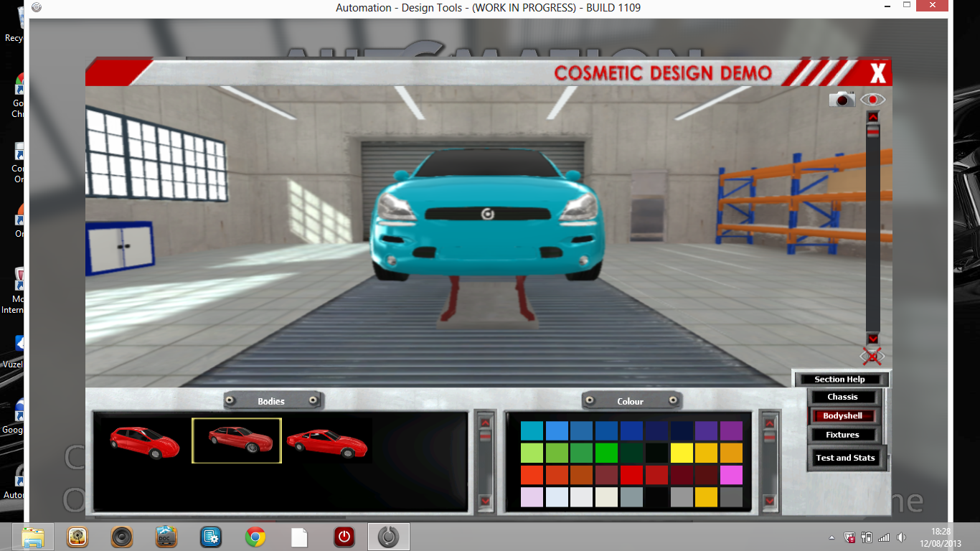Open Section Help
The height and width of the screenshot is (551, 980).
(840, 380)
